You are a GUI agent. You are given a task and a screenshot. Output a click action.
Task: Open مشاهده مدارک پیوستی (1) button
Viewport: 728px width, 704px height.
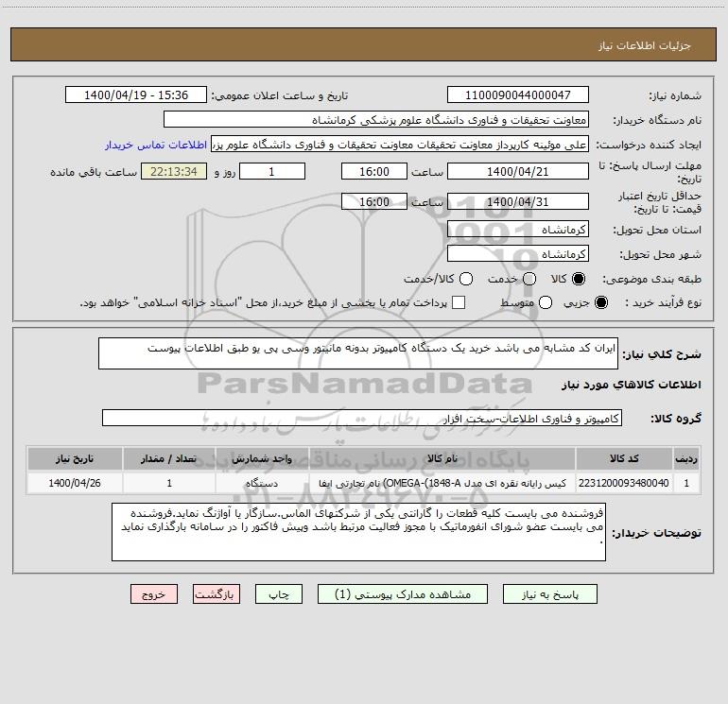pyautogui.click(x=403, y=594)
